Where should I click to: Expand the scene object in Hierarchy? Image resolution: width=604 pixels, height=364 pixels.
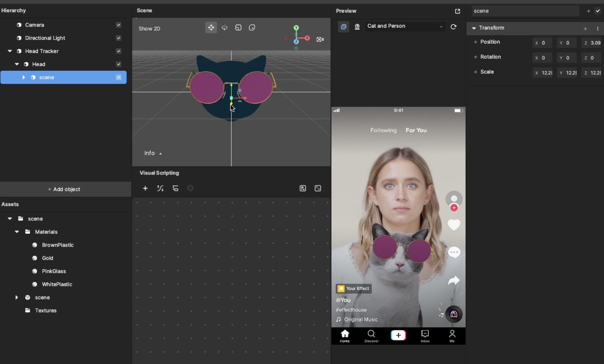click(x=24, y=77)
